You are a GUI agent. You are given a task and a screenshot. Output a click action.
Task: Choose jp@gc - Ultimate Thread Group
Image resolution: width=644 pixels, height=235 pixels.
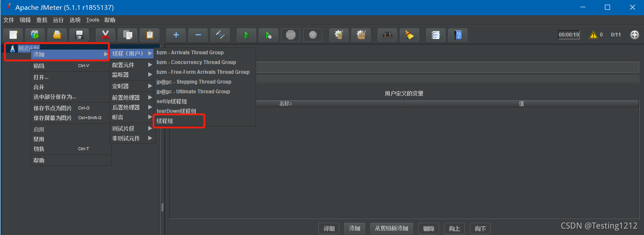pyautogui.click(x=205, y=92)
